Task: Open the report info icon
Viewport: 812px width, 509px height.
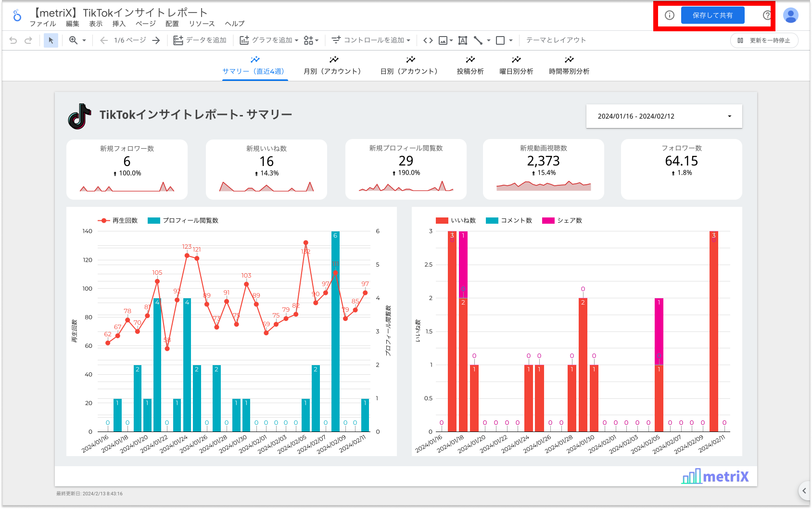Action: point(670,15)
